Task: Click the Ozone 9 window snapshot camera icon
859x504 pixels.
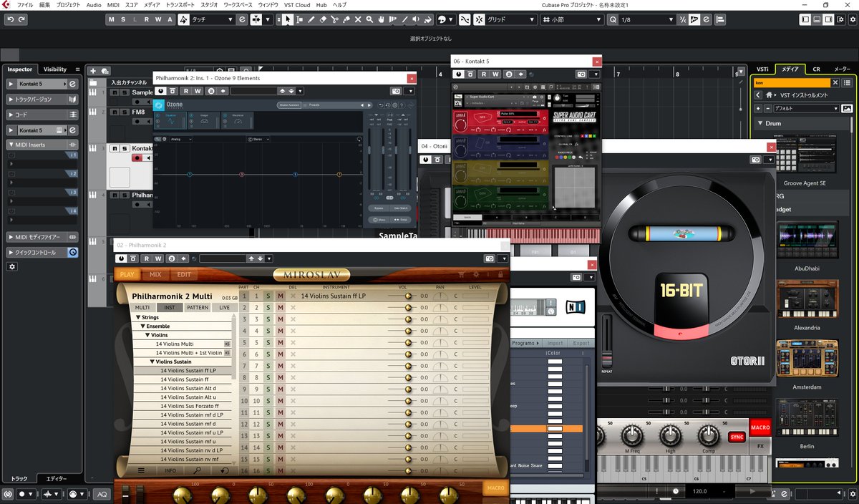Action: pyautogui.click(x=396, y=91)
